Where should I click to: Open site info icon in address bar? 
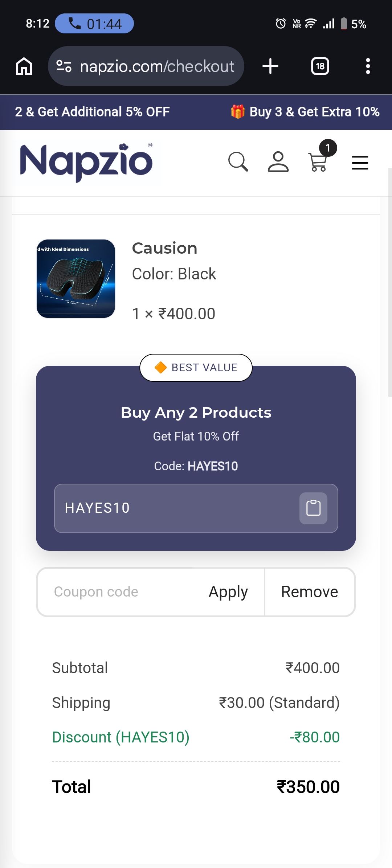[64, 66]
